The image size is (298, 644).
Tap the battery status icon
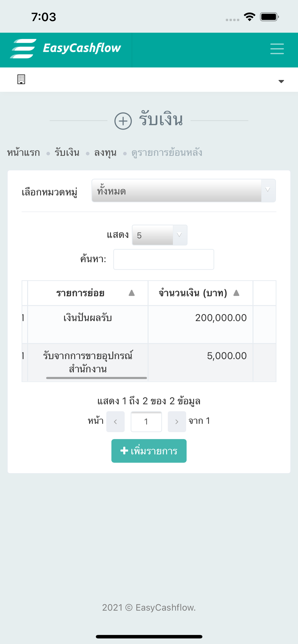[x=269, y=17]
